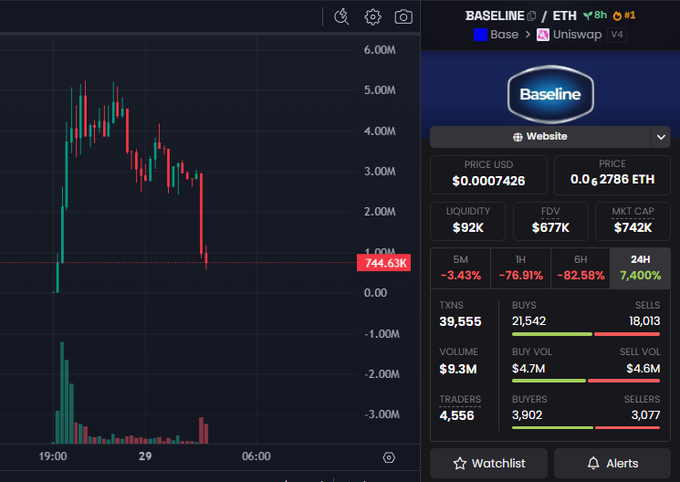Open the Website link
This screenshot has height=482, width=680.
pyautogui.click(x=540, y=137)
